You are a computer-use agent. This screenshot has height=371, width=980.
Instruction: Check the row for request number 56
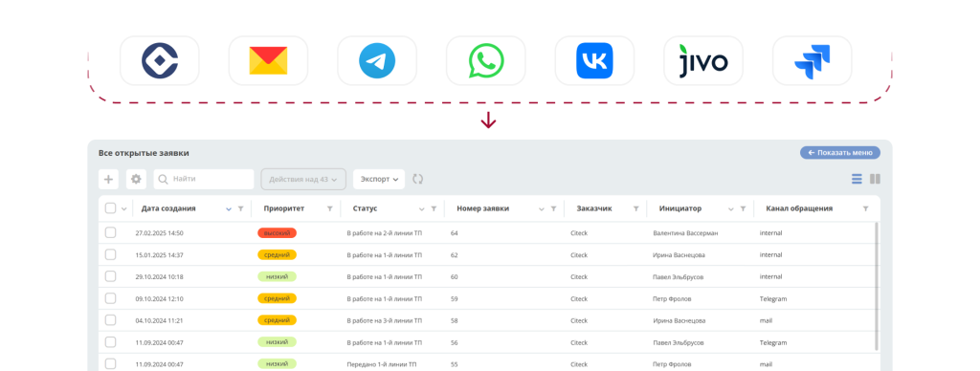111,342
